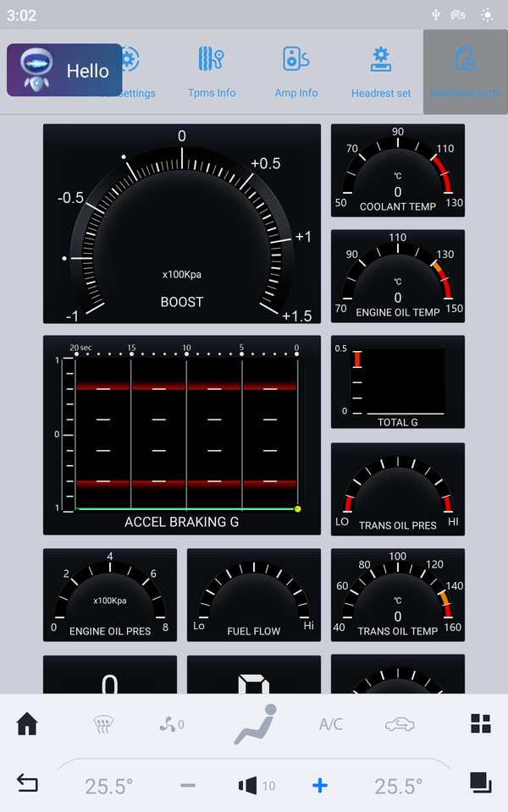Image resolution: width=508 pixels, height=812 pixels.
Task: Tap the COOLANT TEMP gauge
Action: pyautogui.click(x=398, y=170)
